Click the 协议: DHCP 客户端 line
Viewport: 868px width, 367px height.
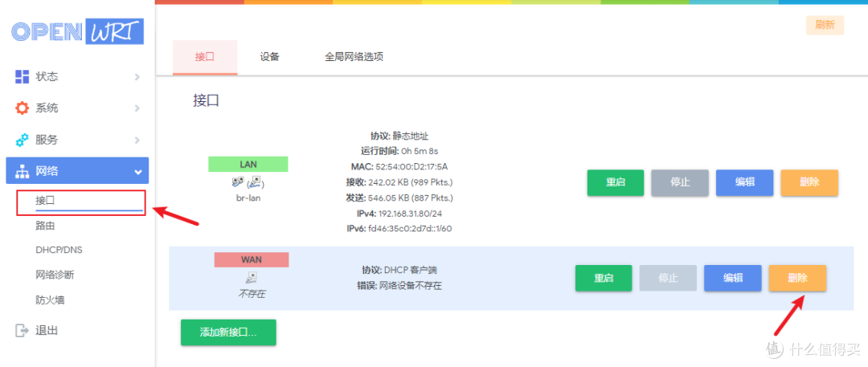tap(399, 271)
